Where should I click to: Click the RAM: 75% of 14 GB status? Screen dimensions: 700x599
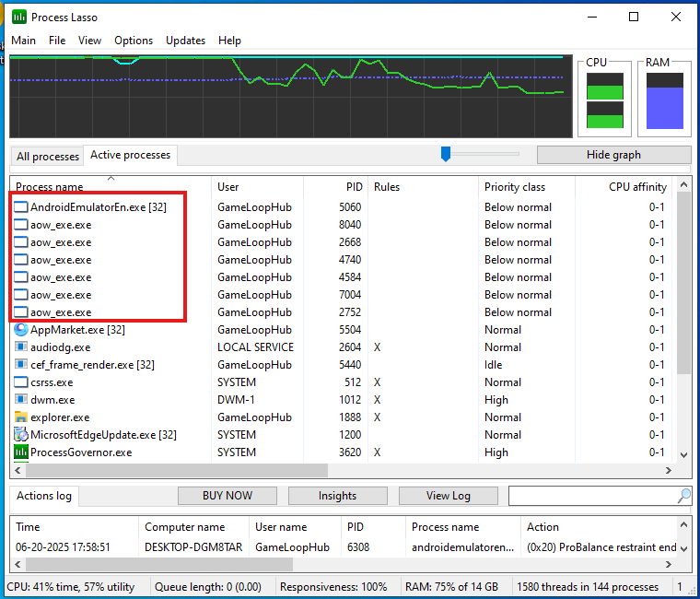click(x=451, y=586)
